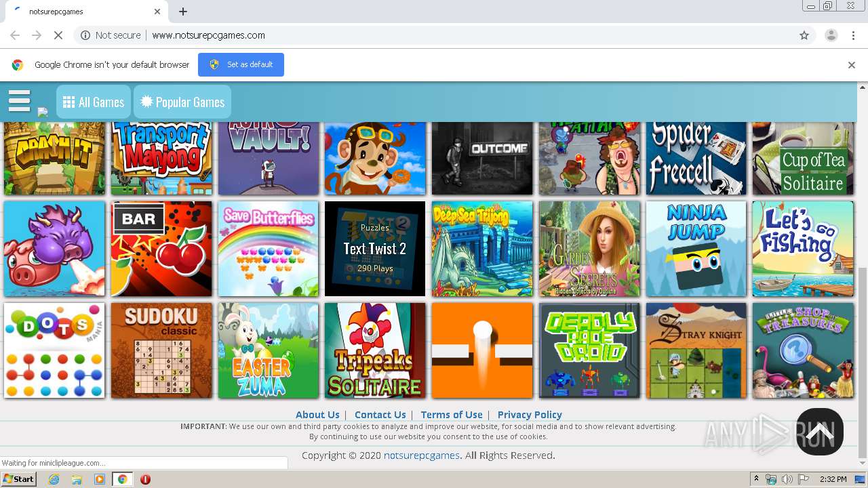Open the Tripeaks Solitaire game
The height and width of the screenshot is (488, 868).
[375, 350]
